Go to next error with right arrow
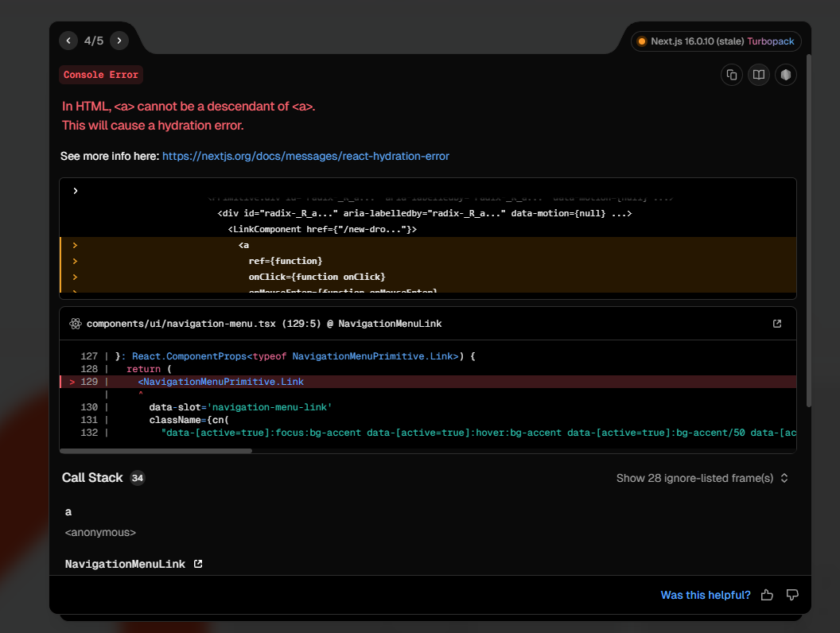Viewport: 840px width, 633px height. (x=119, y=41)
